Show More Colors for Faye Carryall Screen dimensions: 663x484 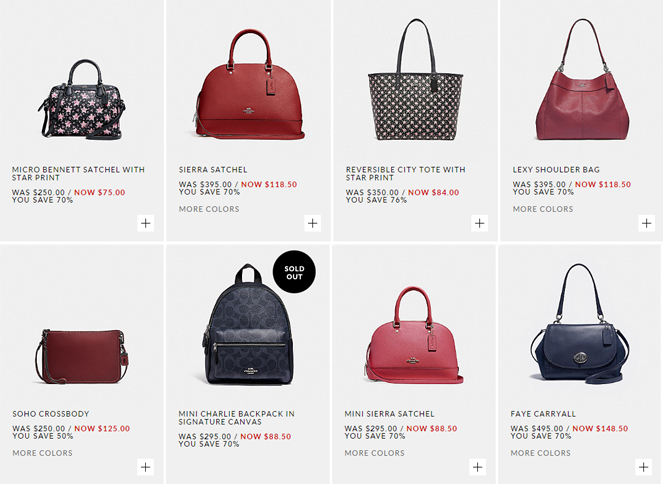(x=540, y=453)
